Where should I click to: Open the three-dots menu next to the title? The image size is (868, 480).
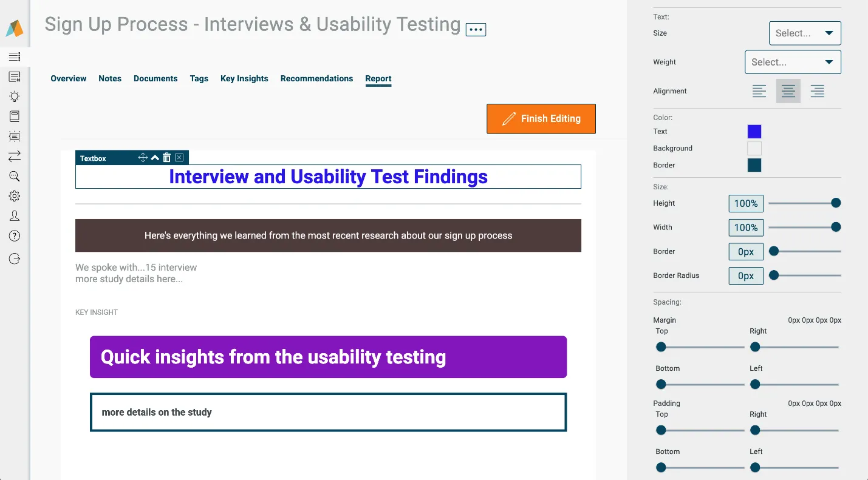click(476, 29)
